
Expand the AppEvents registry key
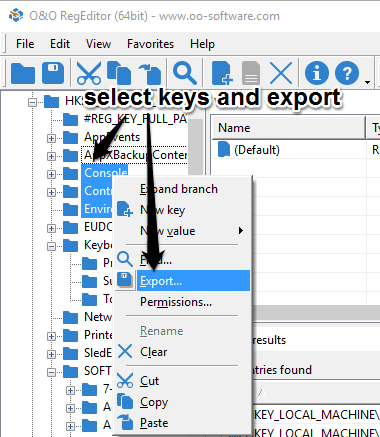click(x=51, y=138)
